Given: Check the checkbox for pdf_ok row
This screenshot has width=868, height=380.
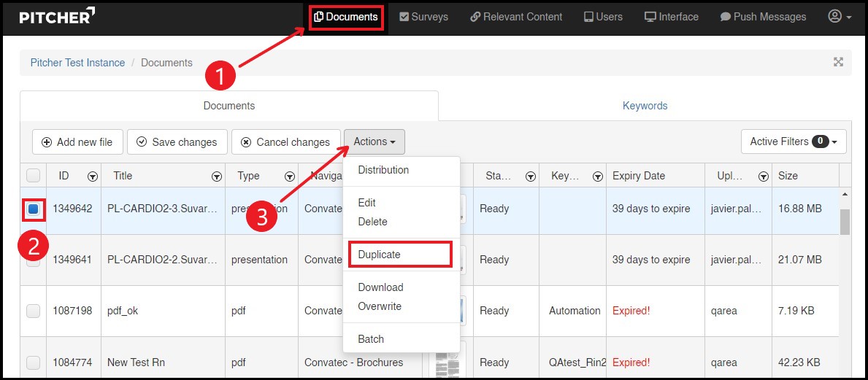Looking at the screenshot, I should click(33, 311).
